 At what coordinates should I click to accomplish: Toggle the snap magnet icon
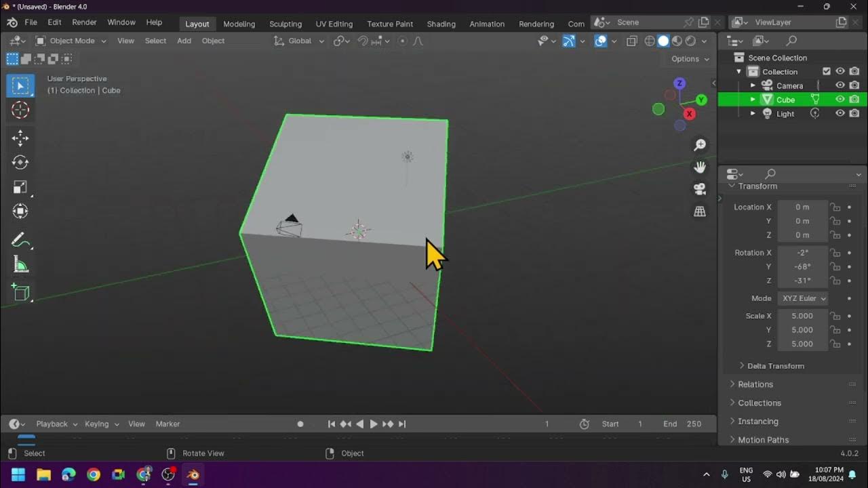point(363,41)
